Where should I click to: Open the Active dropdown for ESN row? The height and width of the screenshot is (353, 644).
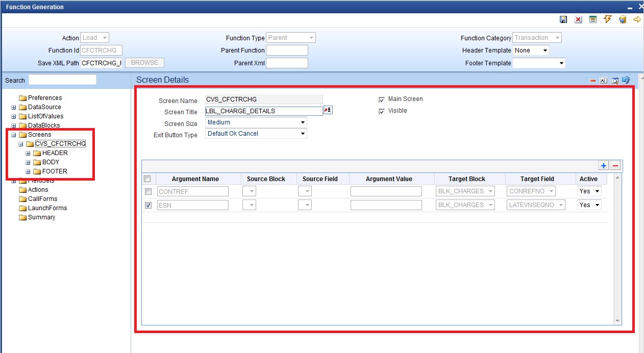click(589, 205)
